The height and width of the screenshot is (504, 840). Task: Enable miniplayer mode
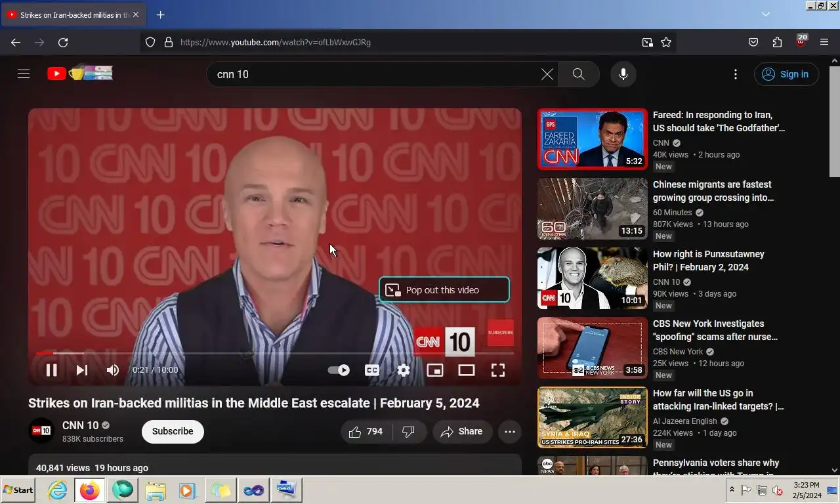[434, 370]
